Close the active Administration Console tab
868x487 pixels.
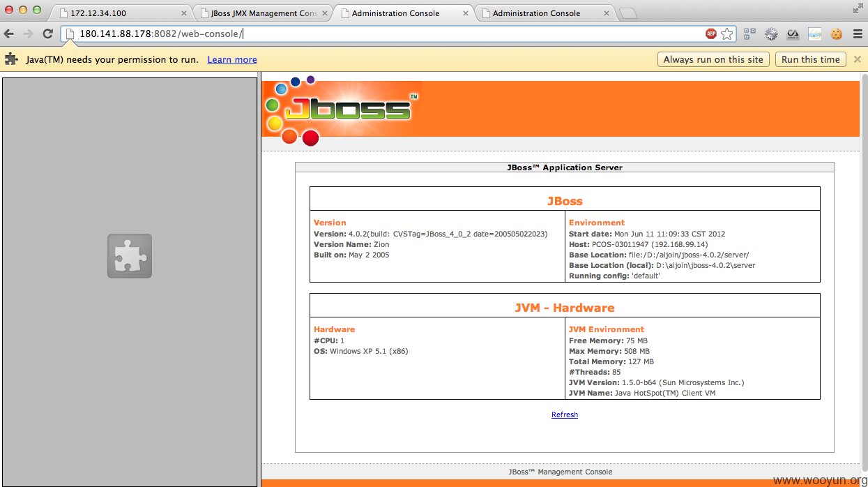click(x=465, y=13)
